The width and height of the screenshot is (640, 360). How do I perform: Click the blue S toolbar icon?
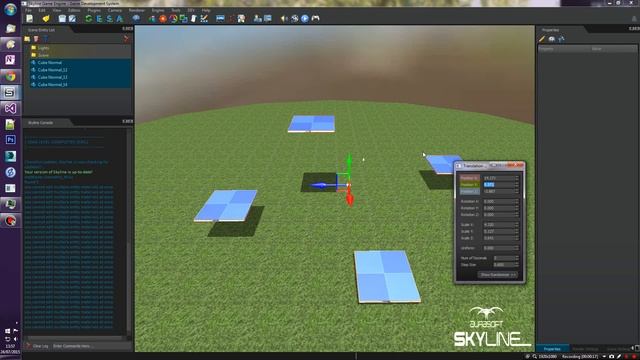tap(109, 18)
